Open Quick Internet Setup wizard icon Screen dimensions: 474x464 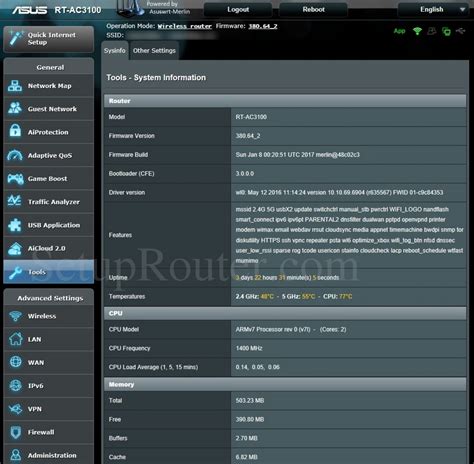(x=16, y=38)
